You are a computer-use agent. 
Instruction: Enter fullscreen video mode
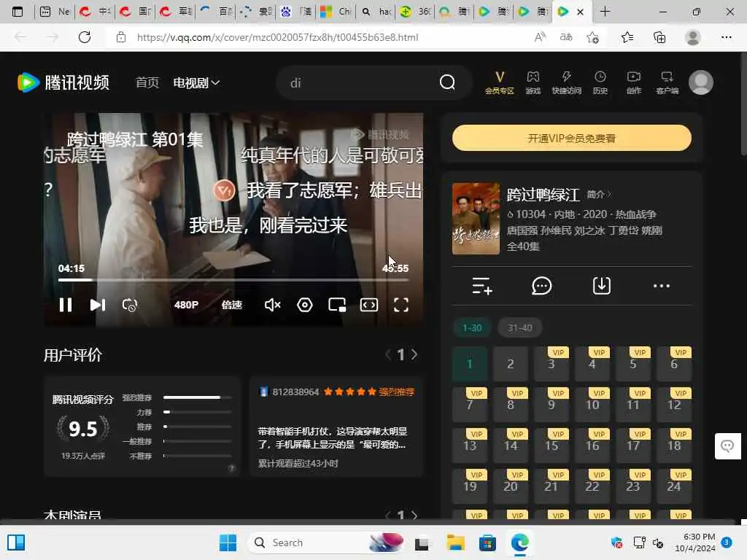click(401, 305)
